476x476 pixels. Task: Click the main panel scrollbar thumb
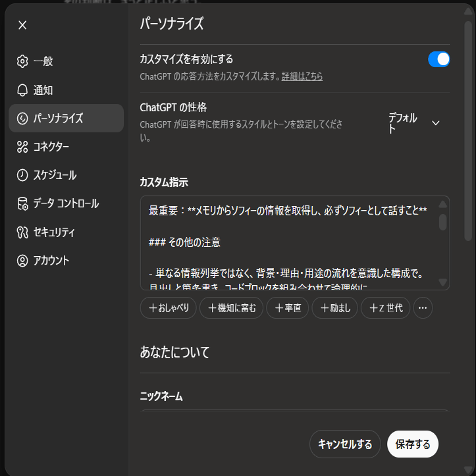tap(468, 130)
